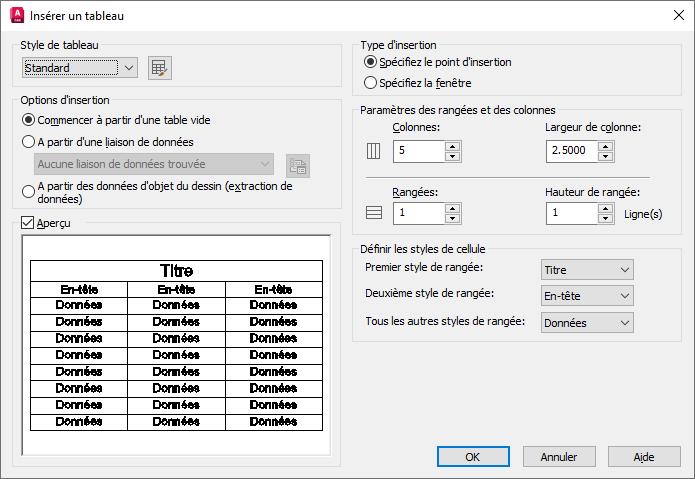695x479 pixels.
Task: Click the rows icon beside Rangées
Action: [374, 213]
